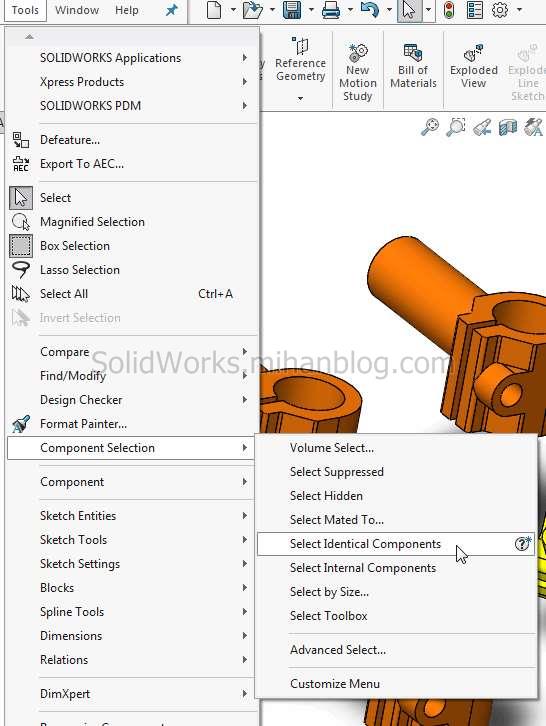Screen dimensions: 546x726
Task: Click the Select cursor icon in toolbar
Action: (409, 10)
